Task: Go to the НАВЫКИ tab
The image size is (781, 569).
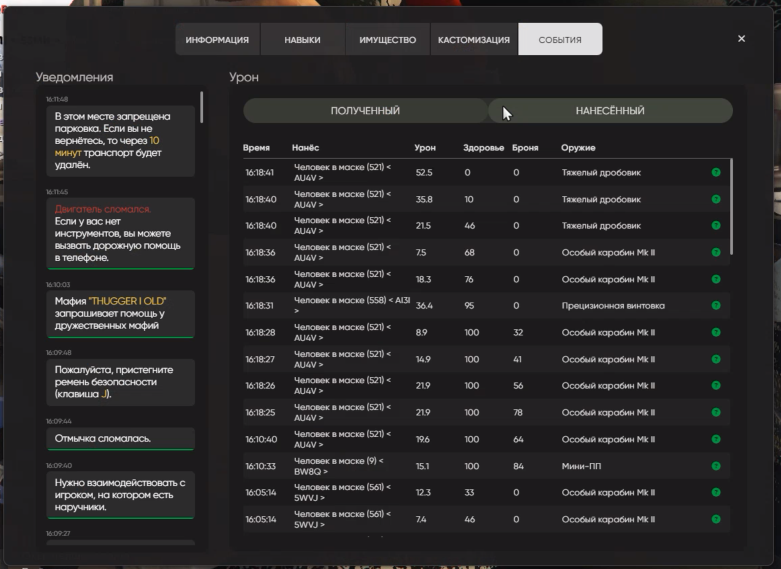Action: click(x=302, y=40)
